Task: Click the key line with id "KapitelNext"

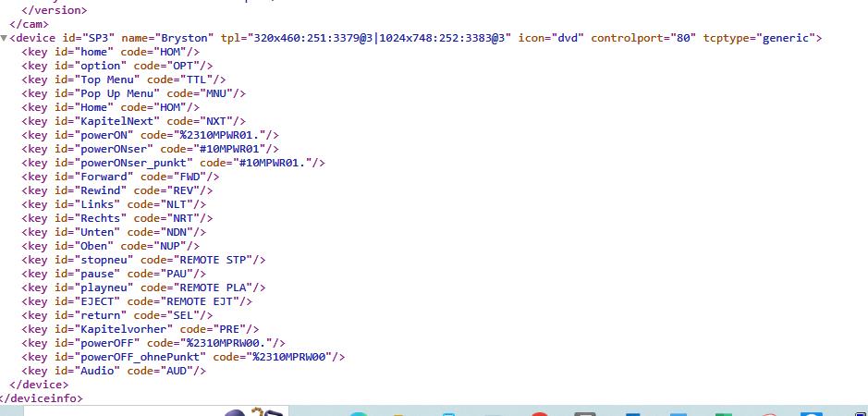Action: coord(133,121)
